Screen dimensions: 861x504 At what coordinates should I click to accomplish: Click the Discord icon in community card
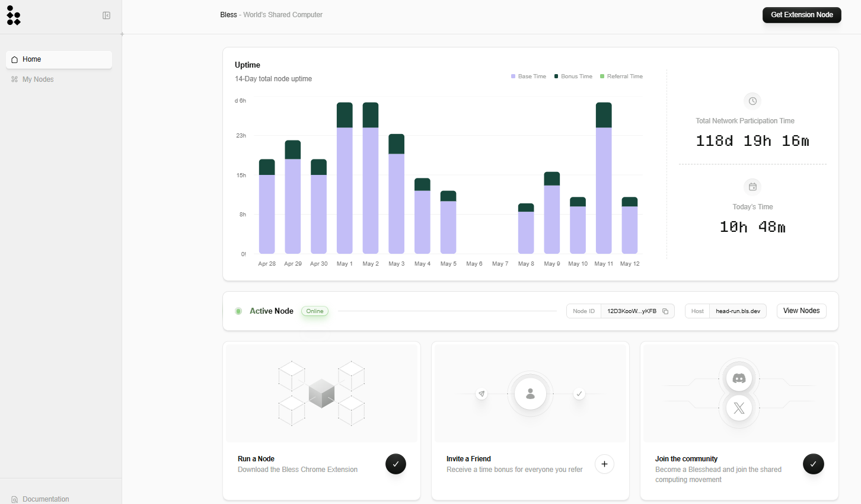739,378
